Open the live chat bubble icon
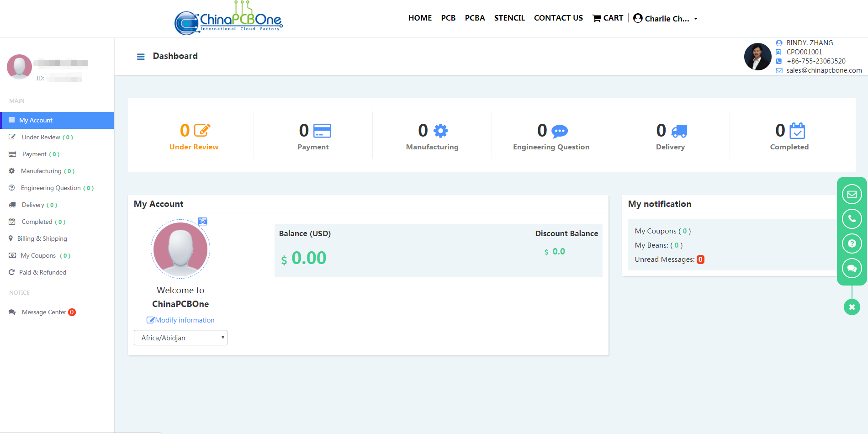Viewport: 868px width, 434px height. pos(852,268)
